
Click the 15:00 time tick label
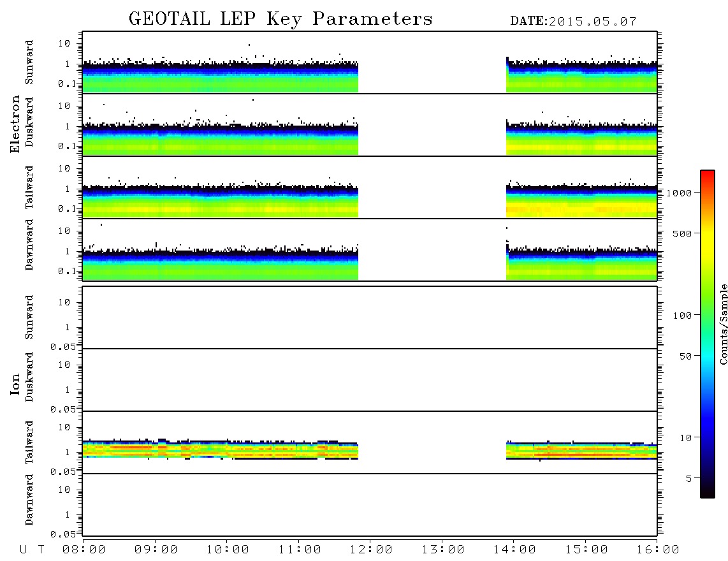point(586,550)
